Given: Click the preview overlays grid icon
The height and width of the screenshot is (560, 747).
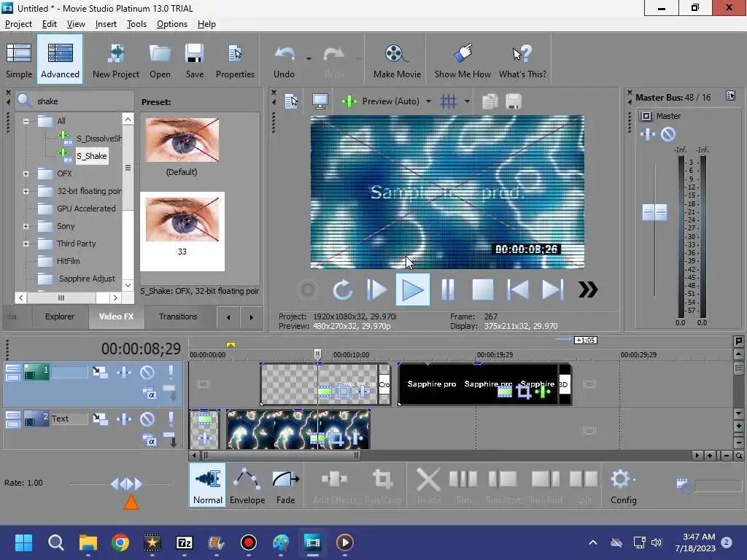Looking at the screenshot, I should pos(449,101).
